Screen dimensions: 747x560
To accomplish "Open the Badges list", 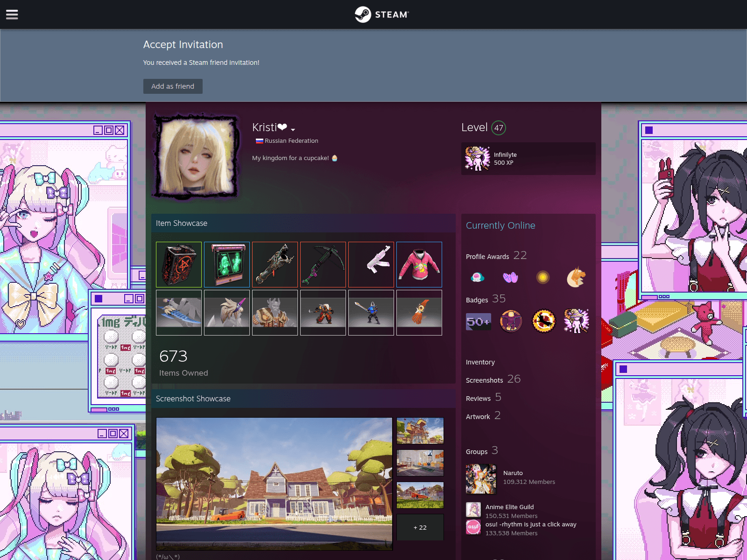I will tap(486, 299).
